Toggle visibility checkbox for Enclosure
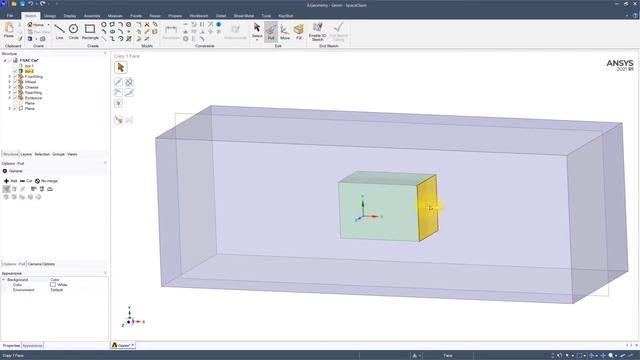This screenshot has width=640, height=360. click(x=15, y=98)
